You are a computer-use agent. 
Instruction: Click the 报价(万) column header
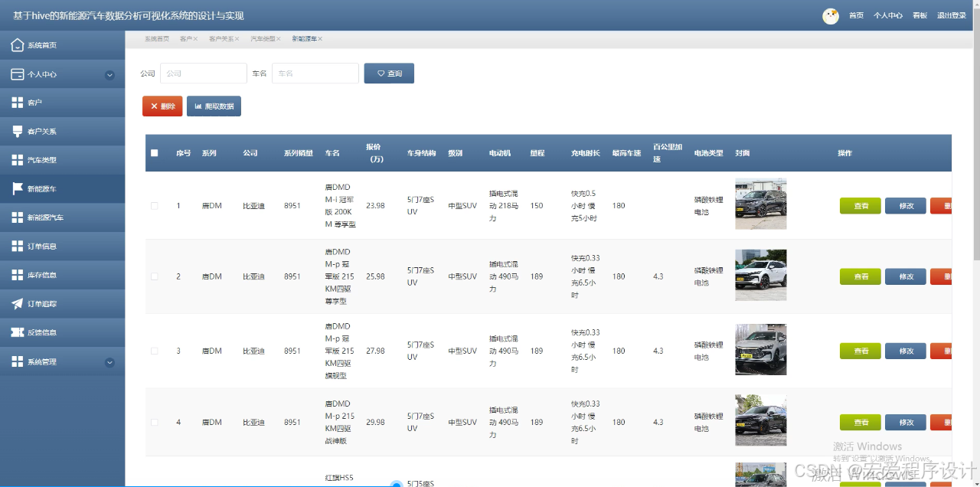[x=375, y=153]
